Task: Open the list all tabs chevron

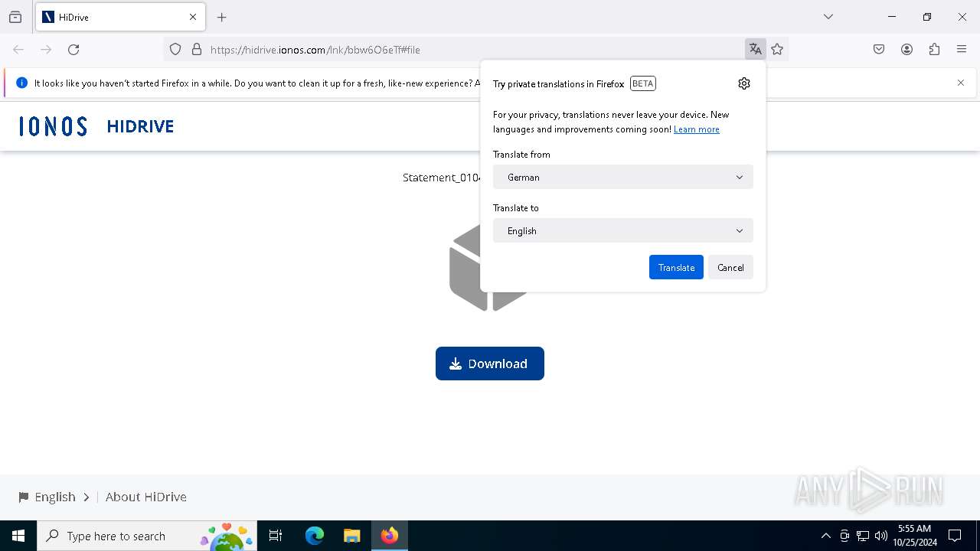Action: pyautogui.click(x=828, y=17)
